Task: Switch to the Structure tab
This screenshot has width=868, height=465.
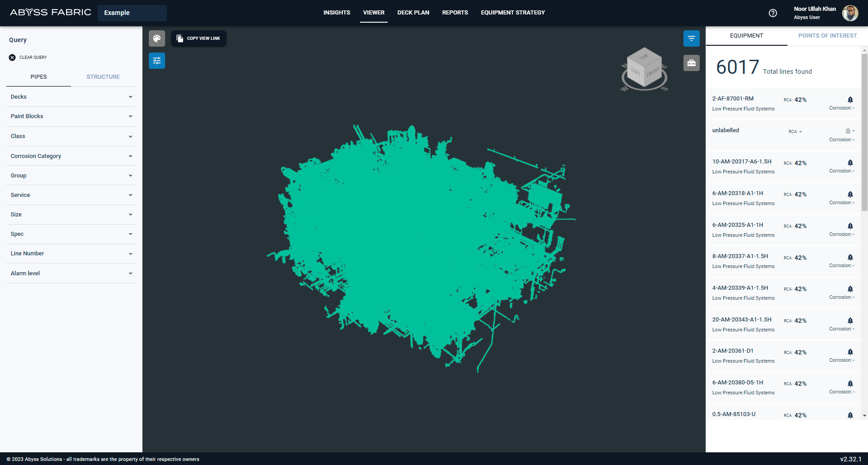Action: coord(103,77)
